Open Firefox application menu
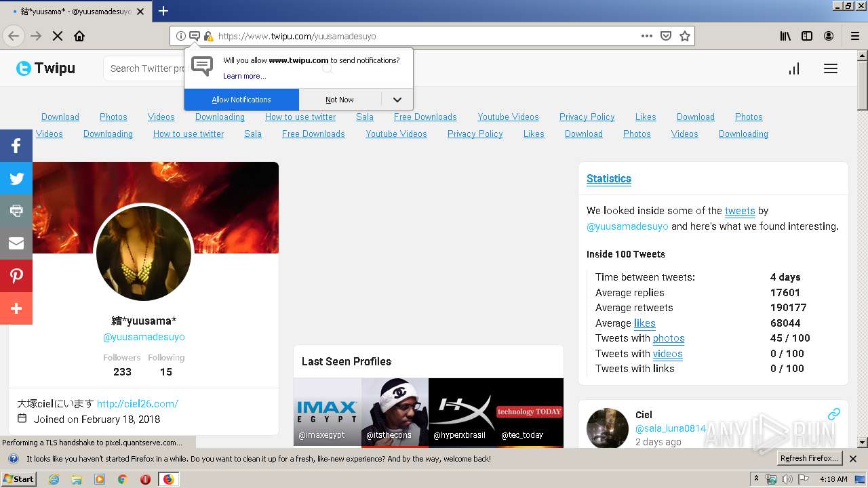This screenshot has width=868, height=488. pos(855,36)
